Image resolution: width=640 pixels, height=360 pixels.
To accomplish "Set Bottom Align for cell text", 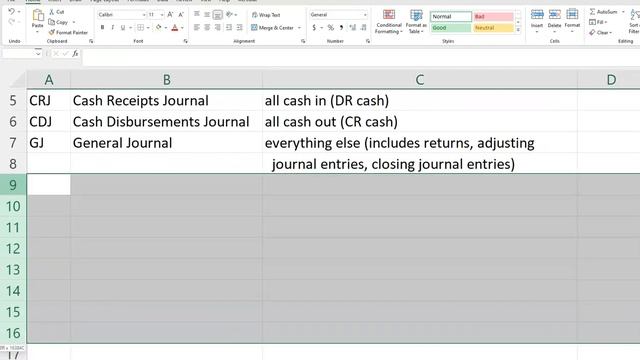I will point(218,15).
